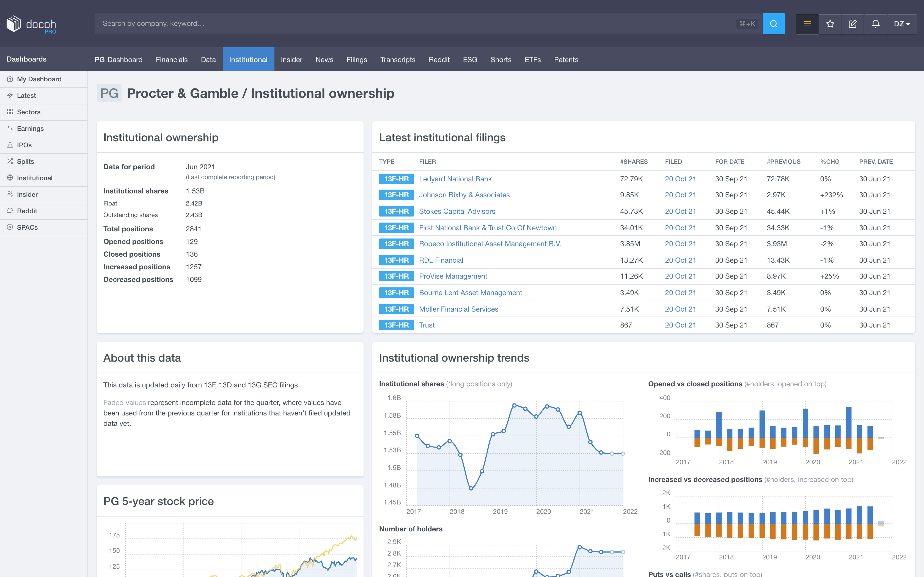Expand the DZ user dropdown

[x=901, y=24]
